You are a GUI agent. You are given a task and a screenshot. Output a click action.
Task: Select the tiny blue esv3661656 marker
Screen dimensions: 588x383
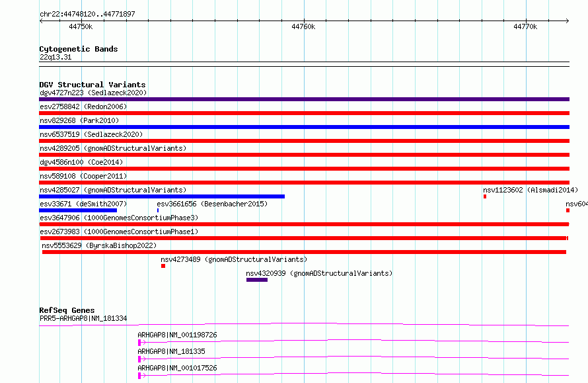click(158, 210)
